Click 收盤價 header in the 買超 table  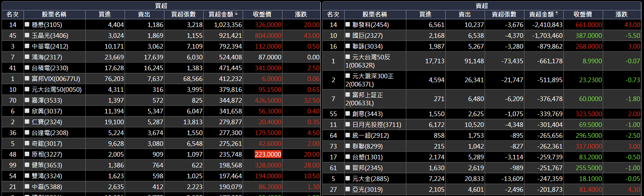tap(262, 14)
